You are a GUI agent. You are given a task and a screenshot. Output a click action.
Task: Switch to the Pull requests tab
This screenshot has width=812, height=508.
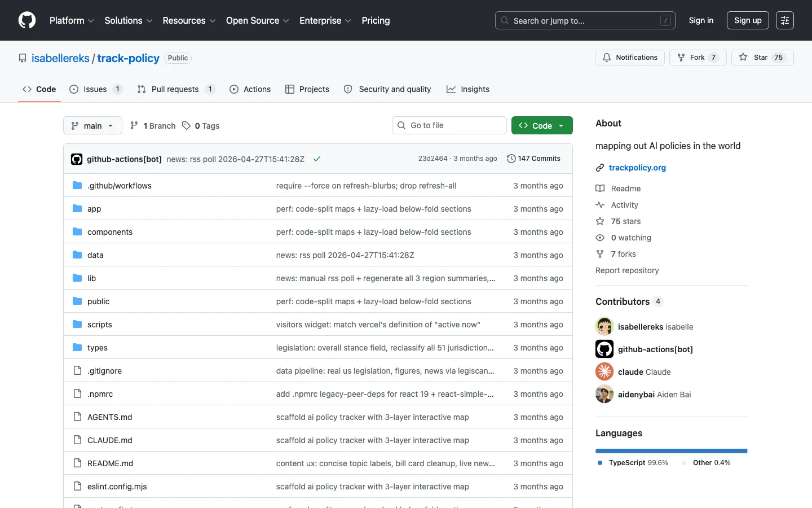[x=176, y=89]
